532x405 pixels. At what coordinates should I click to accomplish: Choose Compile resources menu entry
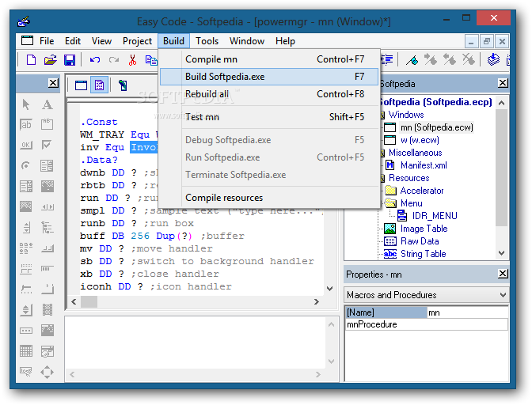268,198
